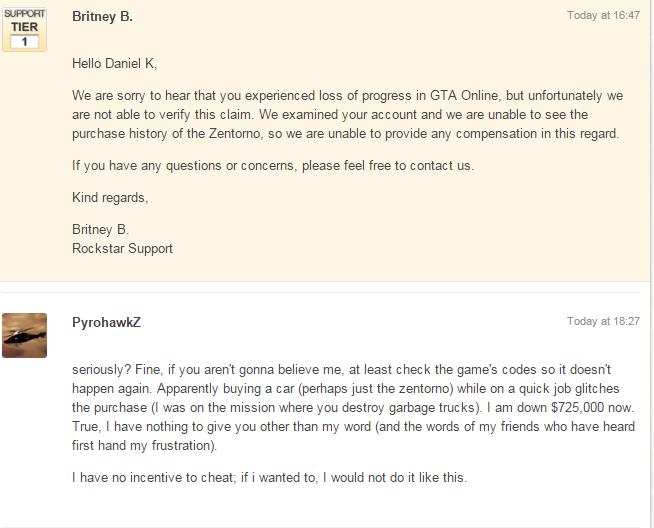Click the 'We are sorry to hear' paragraph

click(x=346, y=114)
